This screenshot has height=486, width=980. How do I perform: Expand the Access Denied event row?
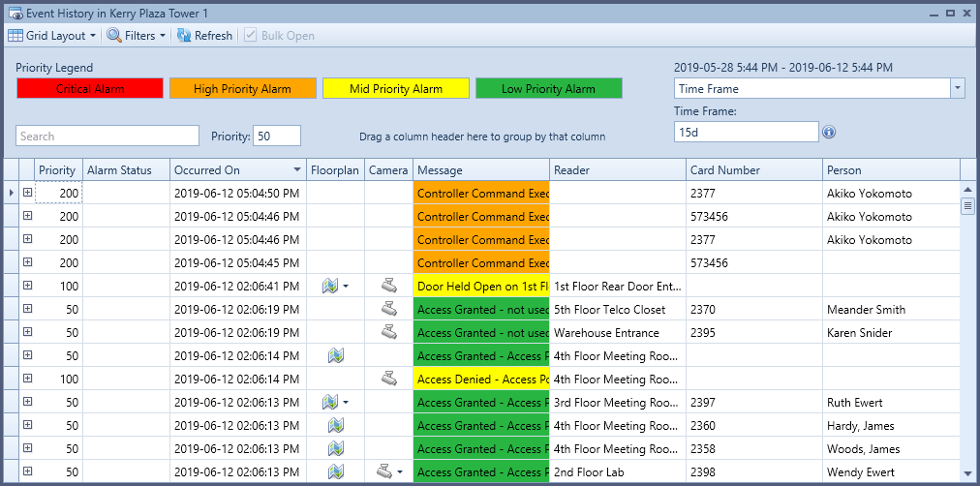27,379
